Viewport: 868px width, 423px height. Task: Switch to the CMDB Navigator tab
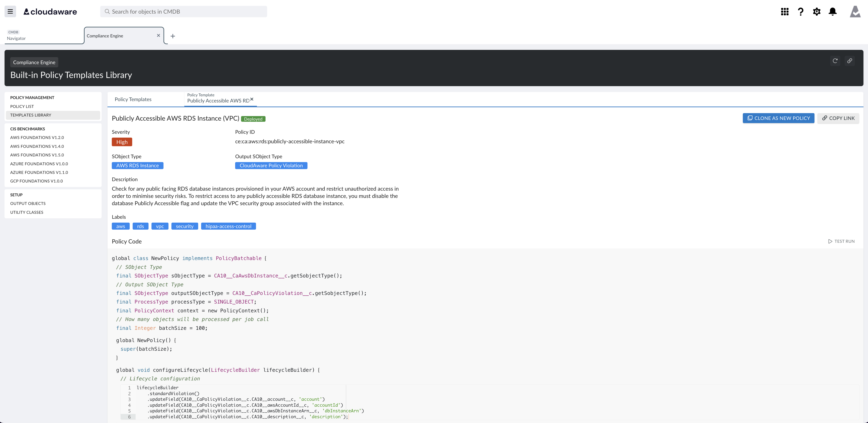(x=44, y=35)
